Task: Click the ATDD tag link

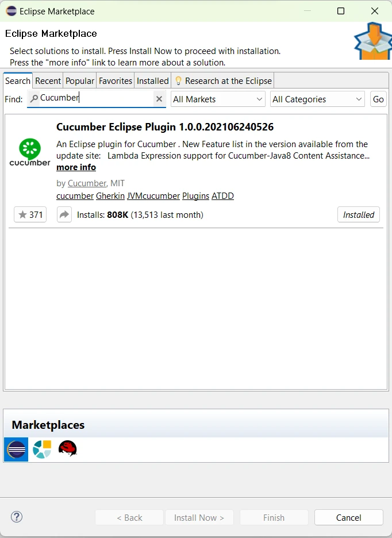Action: 222,196
